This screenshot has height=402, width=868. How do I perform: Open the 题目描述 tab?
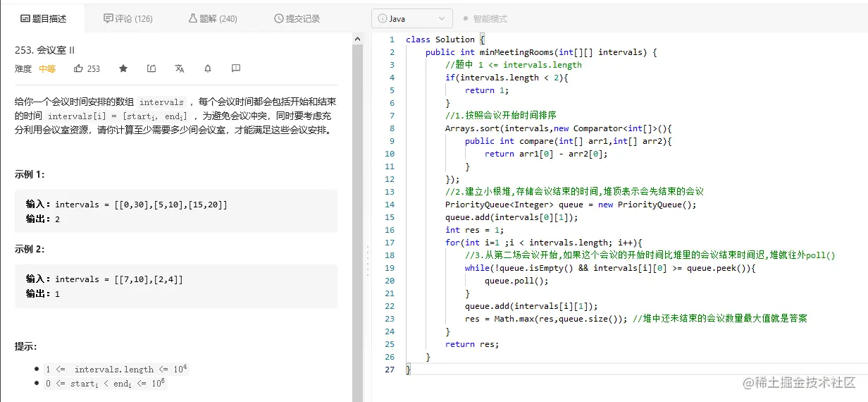click(43, 19)
